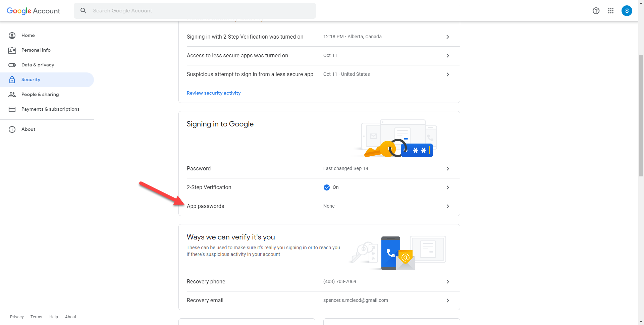Click the 2-Step Verification row label
Screen dimensions: 644x325
tap(209, 187)
